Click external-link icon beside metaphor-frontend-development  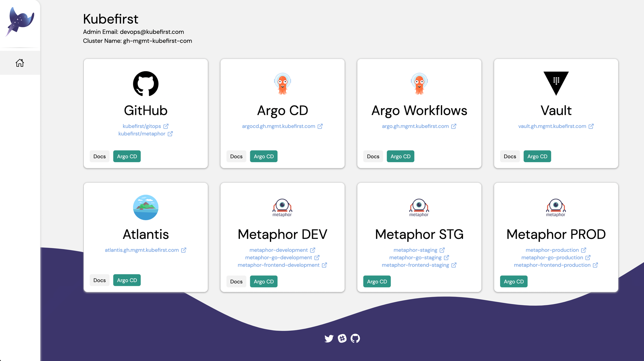click(325, 265)
